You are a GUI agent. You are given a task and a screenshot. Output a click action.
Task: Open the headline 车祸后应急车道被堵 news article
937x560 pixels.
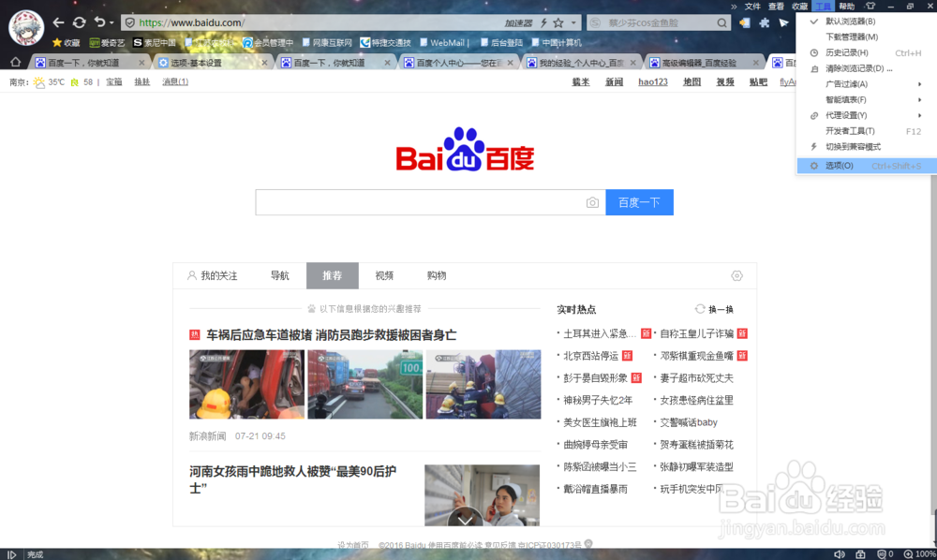coord(332,335)
